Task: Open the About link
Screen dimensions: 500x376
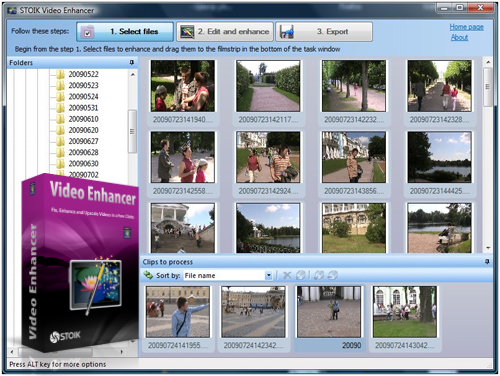Action: [459, 37]
